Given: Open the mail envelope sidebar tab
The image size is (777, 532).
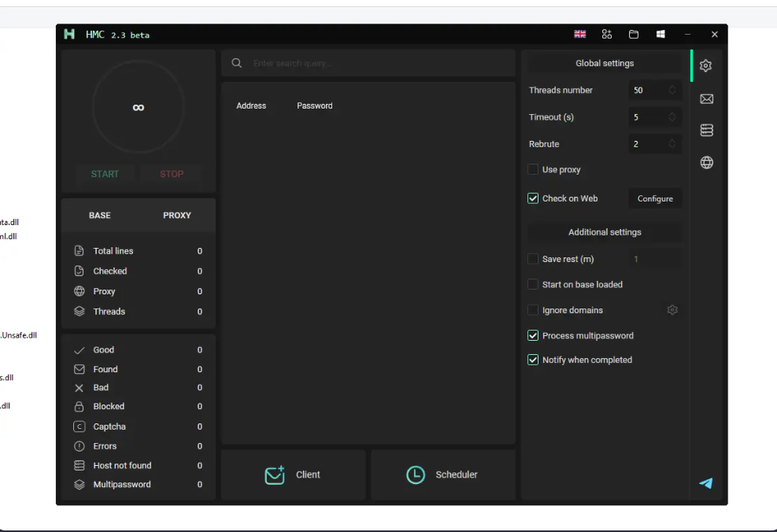Looking at the screenshot, I should pyautogui.click(x=706, y=98).
